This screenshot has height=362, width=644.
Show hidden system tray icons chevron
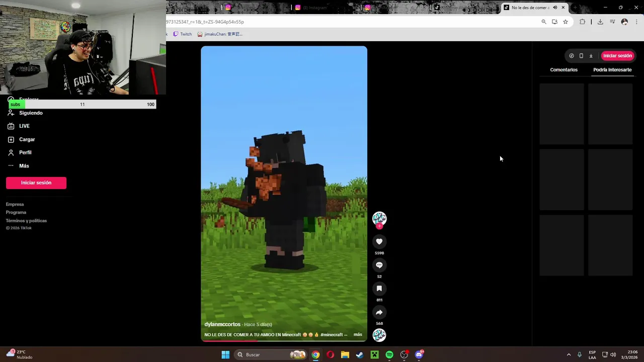(569, 355)
